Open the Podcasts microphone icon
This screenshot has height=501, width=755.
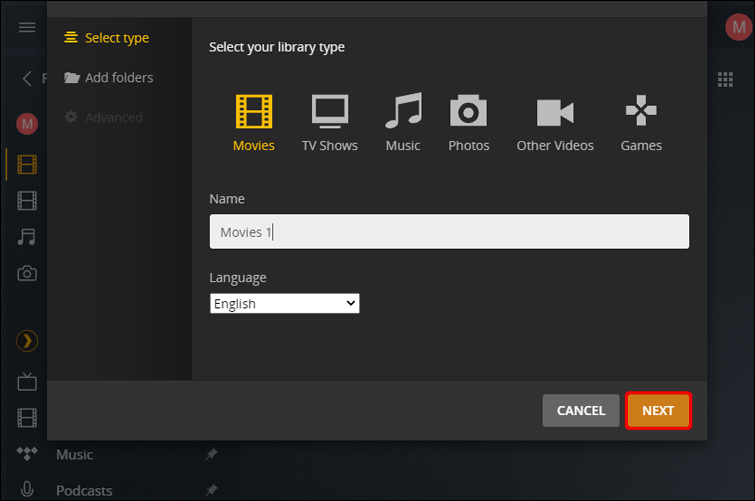[27, 490]
